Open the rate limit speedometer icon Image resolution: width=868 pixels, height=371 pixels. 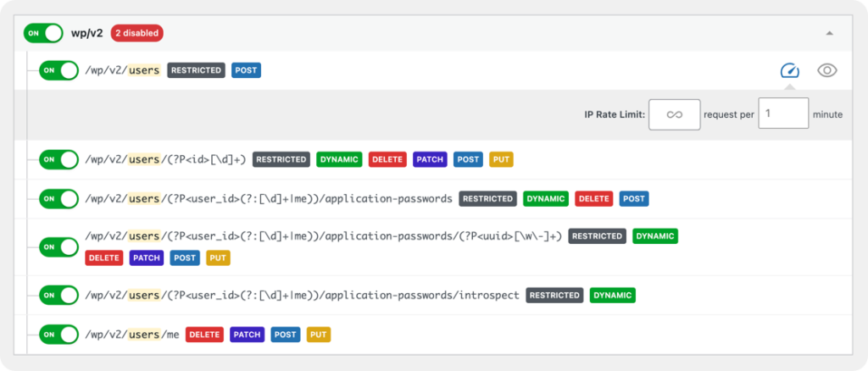[790, 71]
